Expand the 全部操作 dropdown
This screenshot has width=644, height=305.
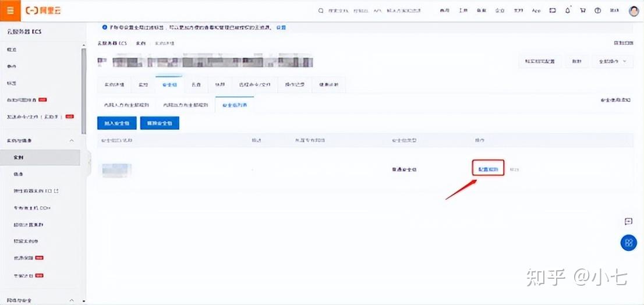point(613,61)
